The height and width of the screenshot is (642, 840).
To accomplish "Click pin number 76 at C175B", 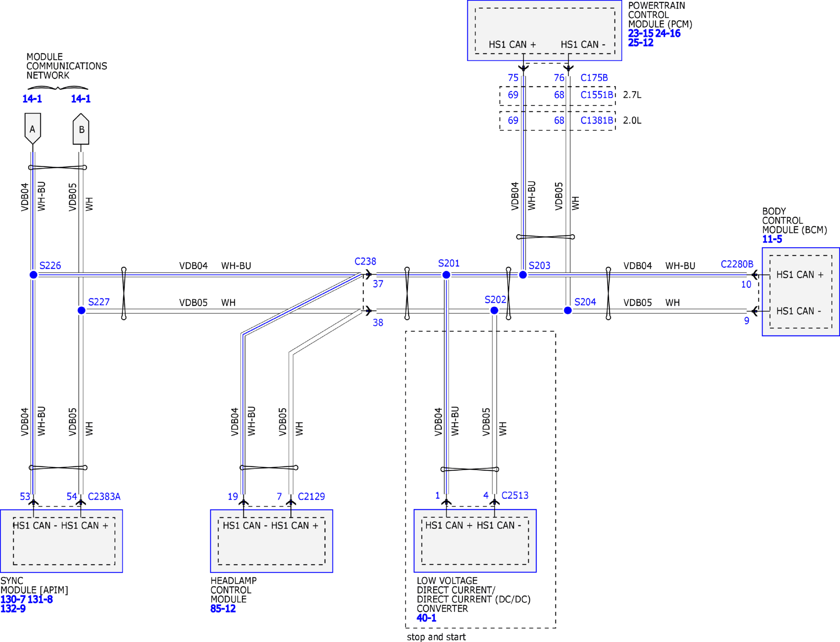I will click(x=559, y=78).
